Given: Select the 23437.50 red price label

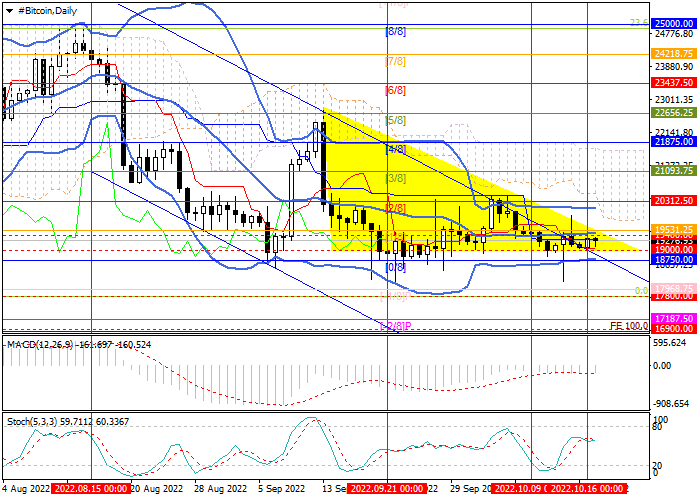Looking at the screenshot, I should (x=674, y=83).
